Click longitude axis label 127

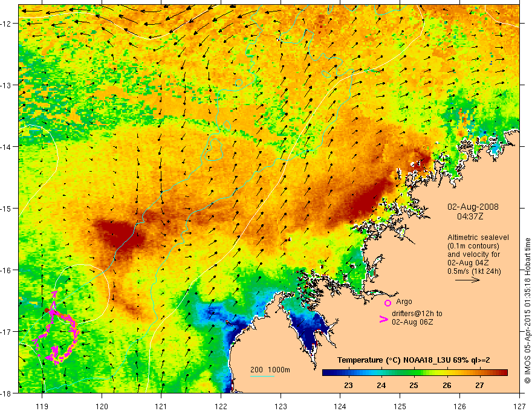coord(519,406)
